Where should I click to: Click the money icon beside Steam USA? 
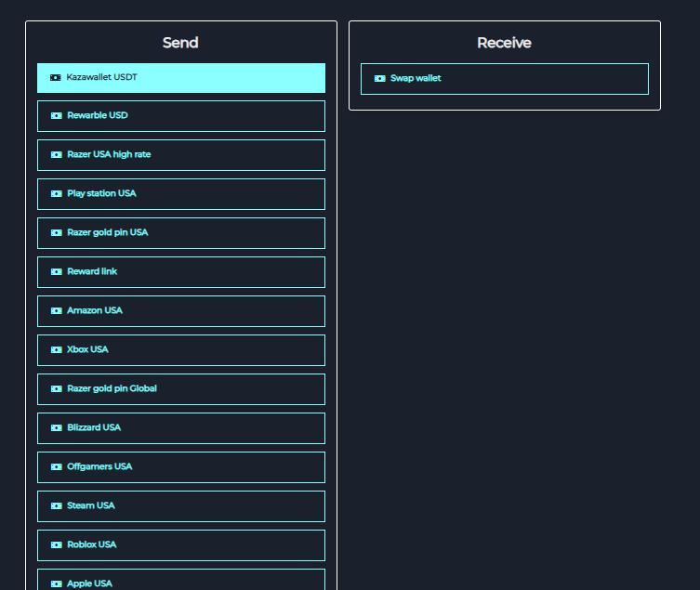[x=57, y=506]
